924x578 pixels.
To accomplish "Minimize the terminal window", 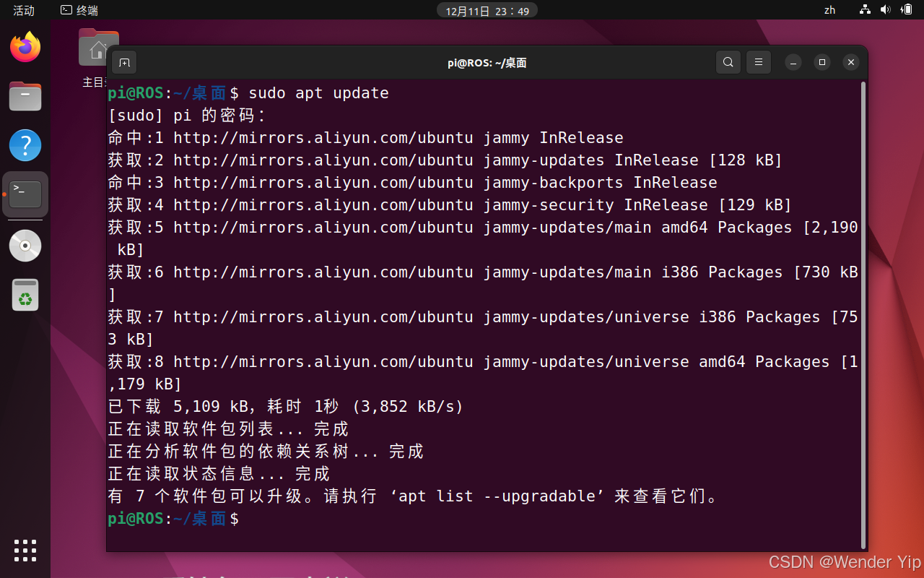I will coord(793,62).
